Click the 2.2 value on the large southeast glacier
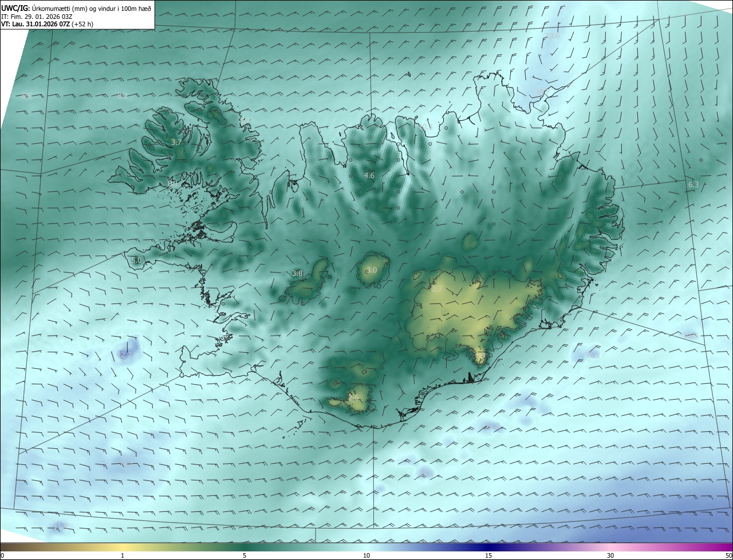The width and height of the screenshot is (733, 560). (x=437, y=289)
